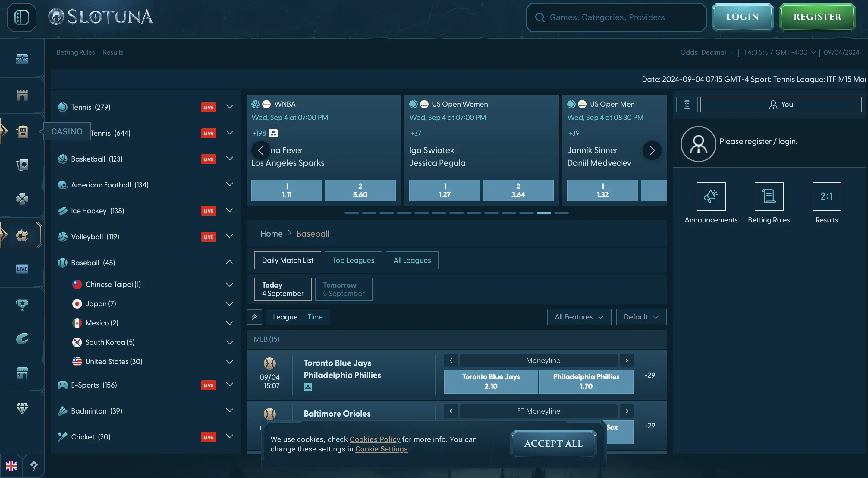Open the Sports soccer ball sidebar icon

pos(22,235)
